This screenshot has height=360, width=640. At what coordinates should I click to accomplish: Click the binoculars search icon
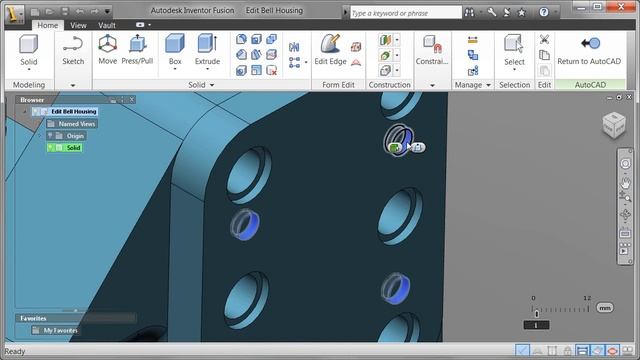469,13
